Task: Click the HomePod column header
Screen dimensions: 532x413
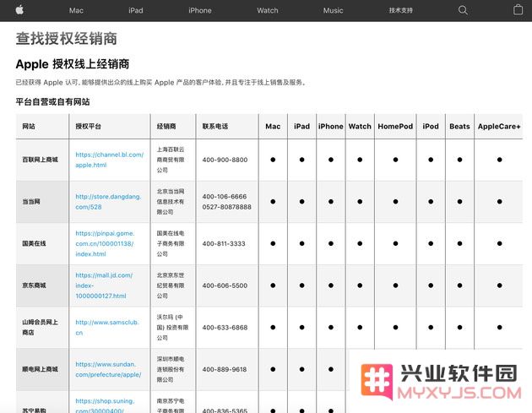Action: pyautogui.click(x=395, y=126)
